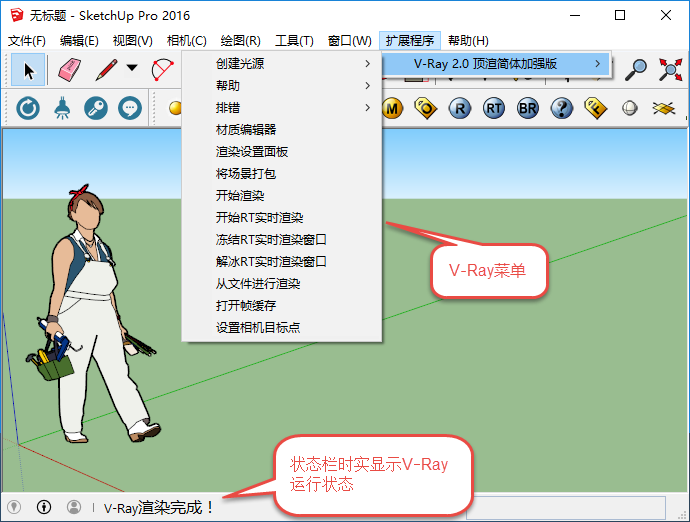Select the Pencil line tool
Viewport: 690px width, 522px height.
pyautogui.click(x=106, y=70)
